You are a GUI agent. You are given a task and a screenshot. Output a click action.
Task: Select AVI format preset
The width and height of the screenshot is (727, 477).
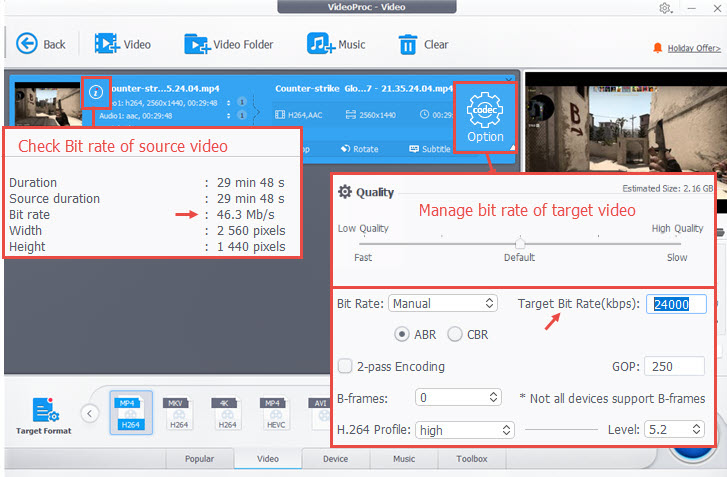point(320,413)
